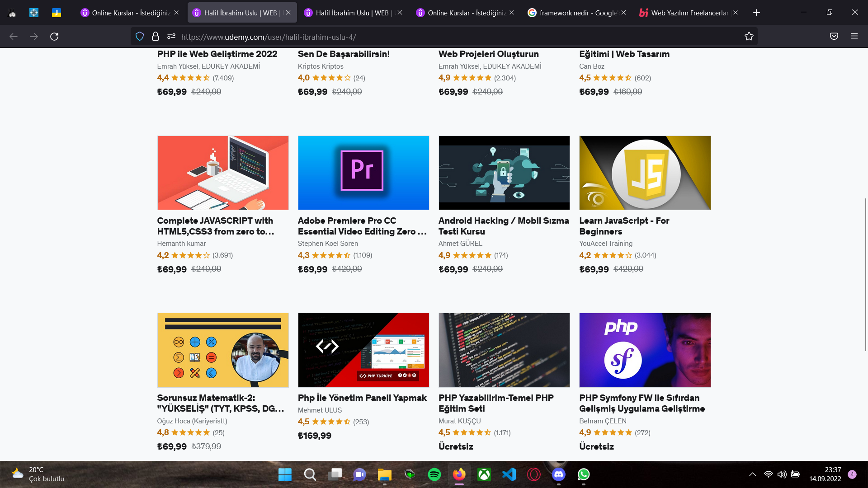Click the Sorunsuz Matematik-2 course thumbnail
This screenshot has height=488, width=868.
point(223,350)
